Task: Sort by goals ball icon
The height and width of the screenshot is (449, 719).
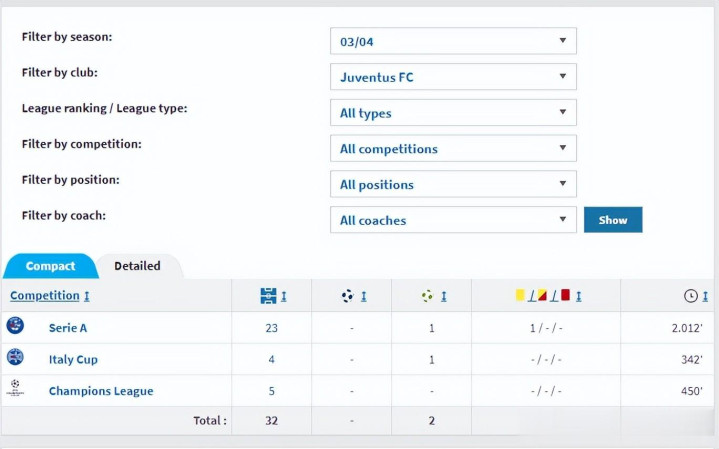Action: tap(348, 296)
